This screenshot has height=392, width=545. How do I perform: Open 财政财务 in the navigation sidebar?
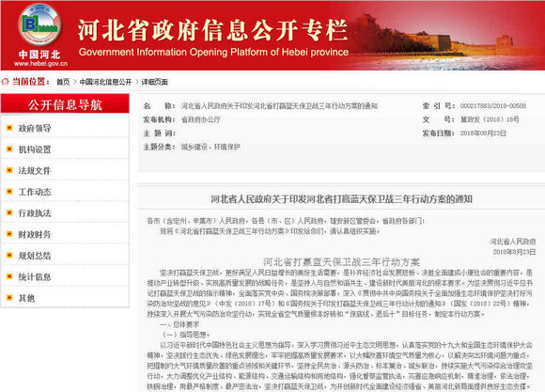point(35,234)
